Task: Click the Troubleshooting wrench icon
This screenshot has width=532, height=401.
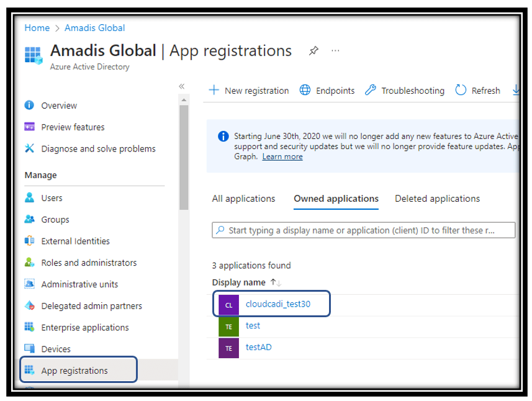Action: pos(370,90)
